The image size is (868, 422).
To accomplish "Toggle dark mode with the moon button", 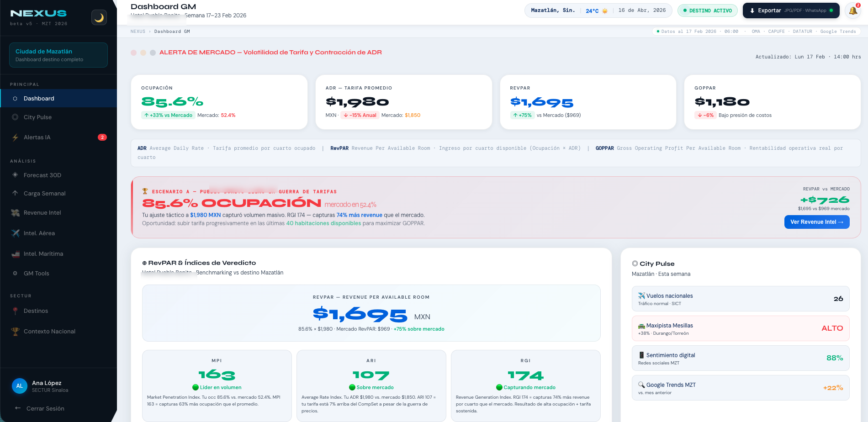I will click(99, 18).
